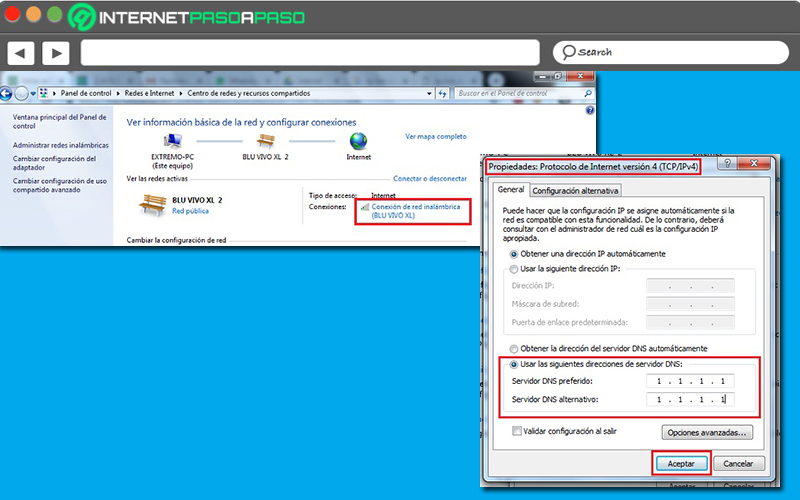Click the refresh button beside the address bar
The height and width of the screenshot is (500, 800).
pos(442,93)
